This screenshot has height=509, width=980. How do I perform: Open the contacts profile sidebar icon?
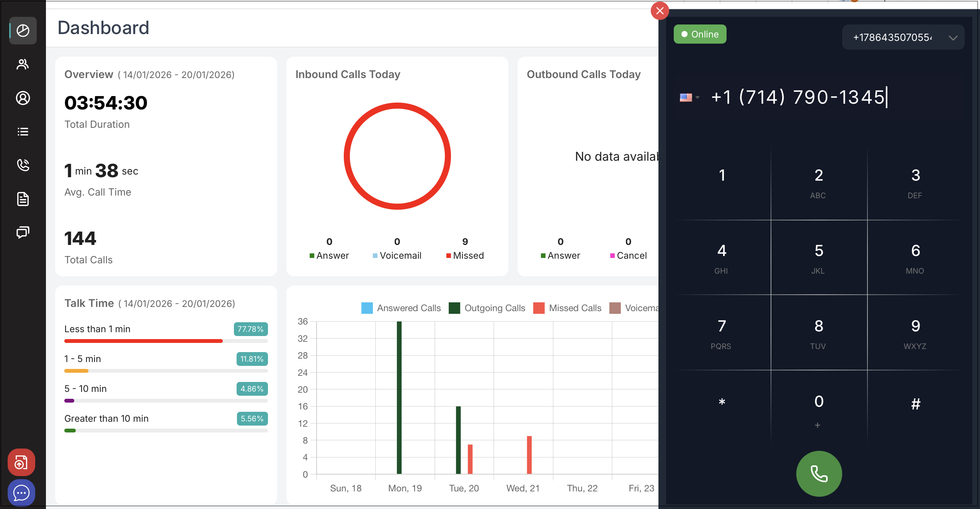[23, 98]
